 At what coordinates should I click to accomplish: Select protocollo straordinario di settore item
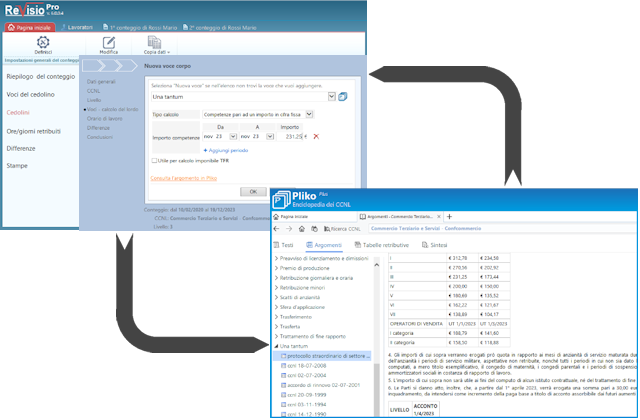[322, 356]
